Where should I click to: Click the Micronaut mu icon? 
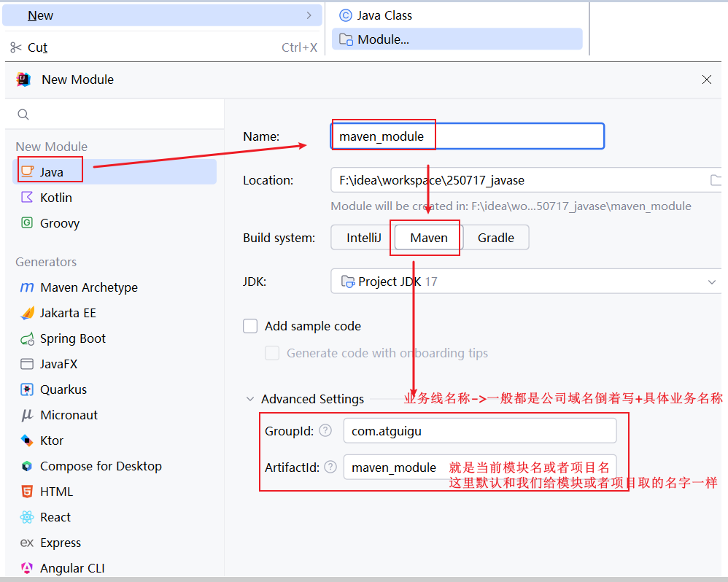tap(27, 415)
